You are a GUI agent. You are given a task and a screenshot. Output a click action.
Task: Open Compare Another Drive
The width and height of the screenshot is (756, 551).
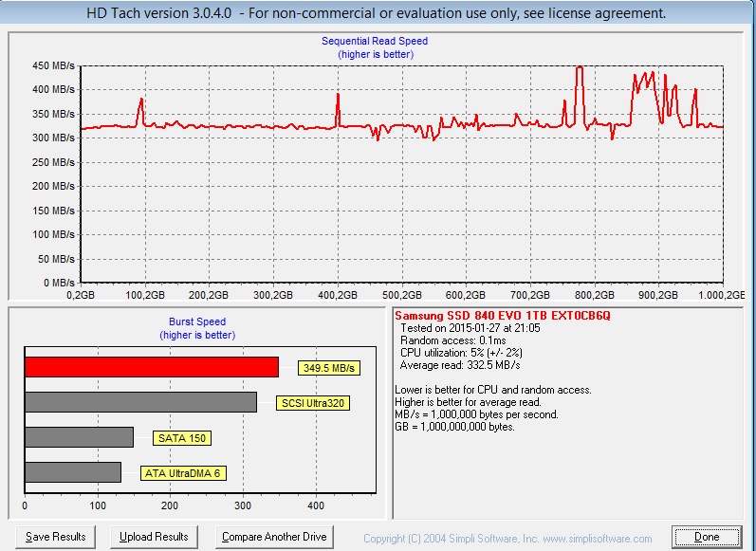[x=274, y=537]
